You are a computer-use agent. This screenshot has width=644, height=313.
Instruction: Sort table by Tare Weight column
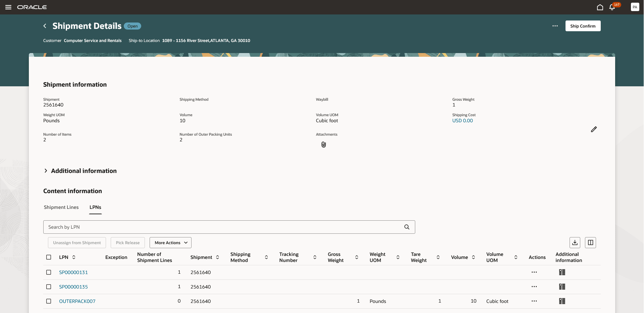[x=438, y=257]
